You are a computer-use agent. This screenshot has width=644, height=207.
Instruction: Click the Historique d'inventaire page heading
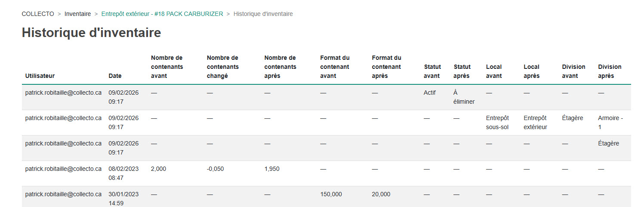91,33
